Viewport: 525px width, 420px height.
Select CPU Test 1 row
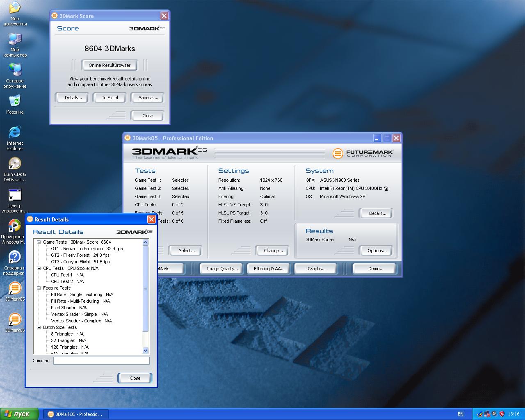[67, 275]
